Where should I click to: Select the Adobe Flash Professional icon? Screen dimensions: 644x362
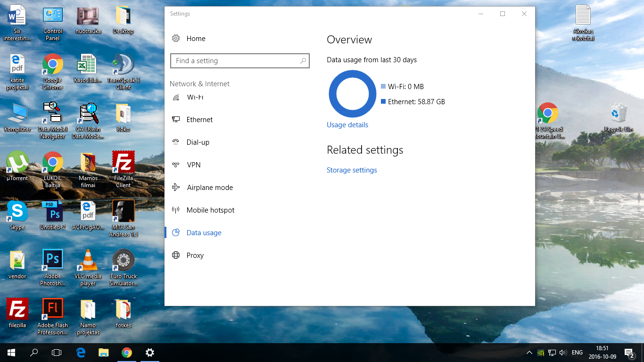(53, 317)
